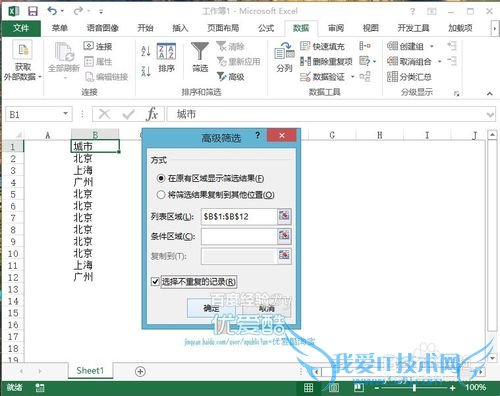Screen dimensions: 500x396
Task: Open the Name Box dropdown arrow
Action: pos(66,114)
